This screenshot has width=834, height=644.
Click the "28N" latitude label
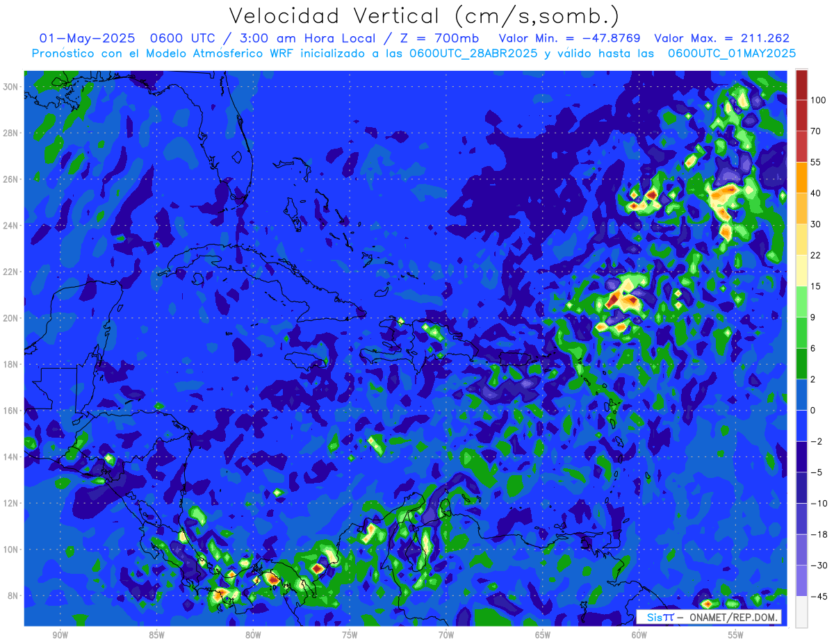[12, 133]
